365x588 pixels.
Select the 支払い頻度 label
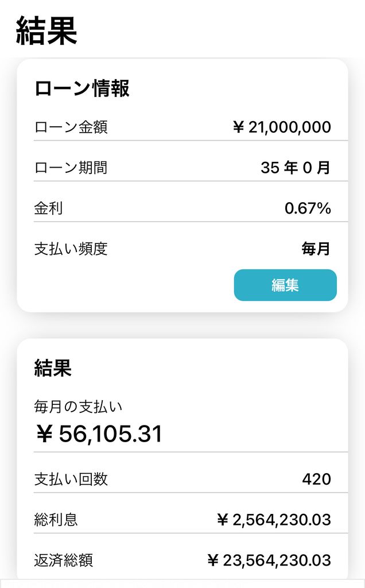pyautogui.click(x=71, y=249)
